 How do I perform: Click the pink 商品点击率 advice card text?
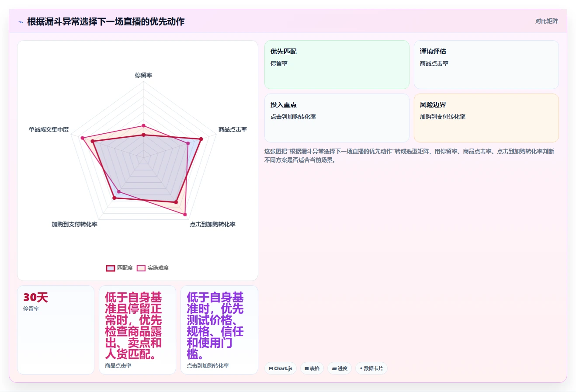point(133,326)
